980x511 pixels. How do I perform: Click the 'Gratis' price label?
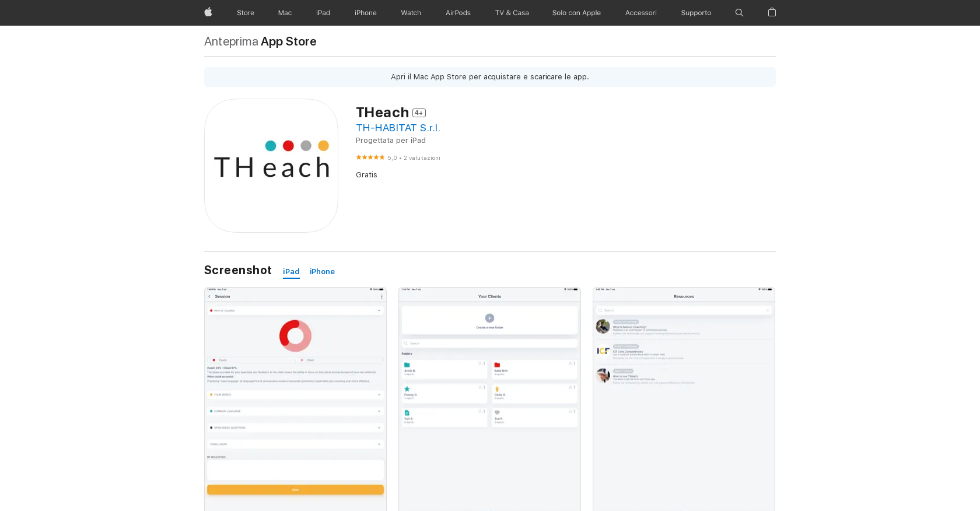coord(366,175)
